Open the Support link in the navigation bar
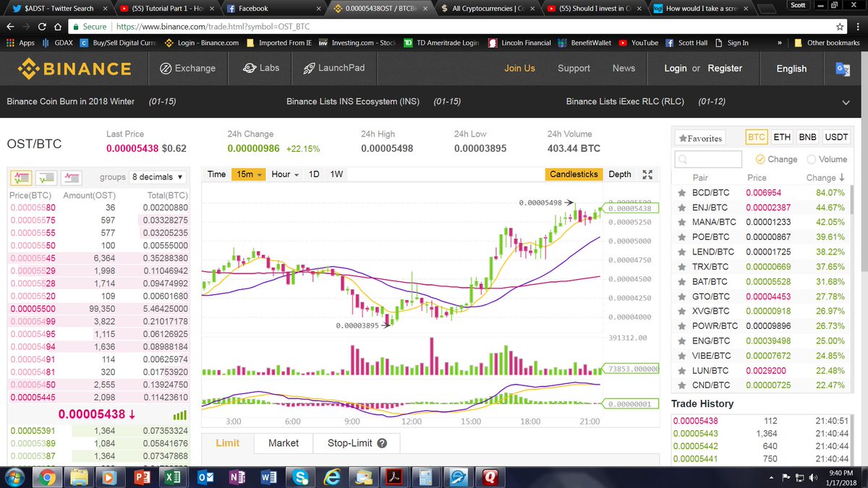This screenshot has height=488, width=868. click(574, 68)
